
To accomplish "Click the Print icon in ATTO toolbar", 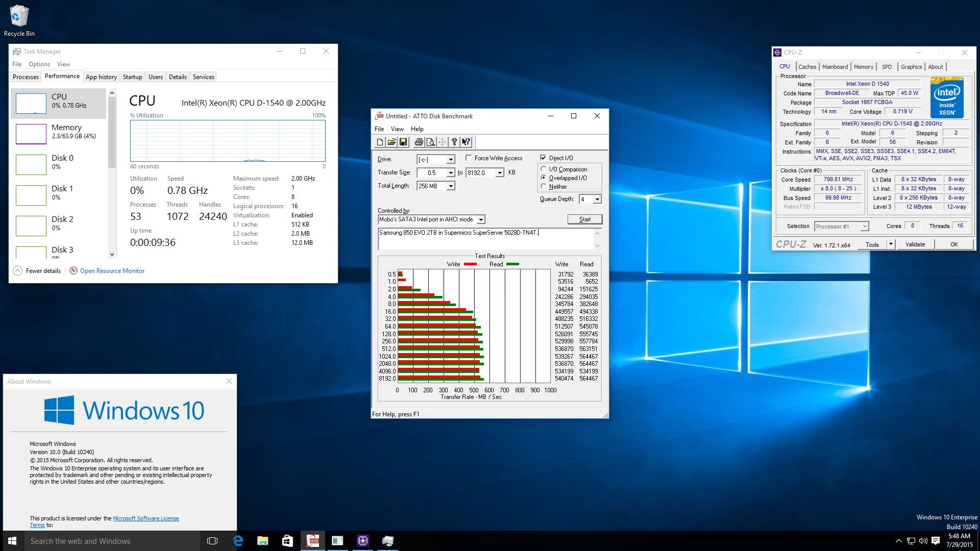I will [419, 142].
